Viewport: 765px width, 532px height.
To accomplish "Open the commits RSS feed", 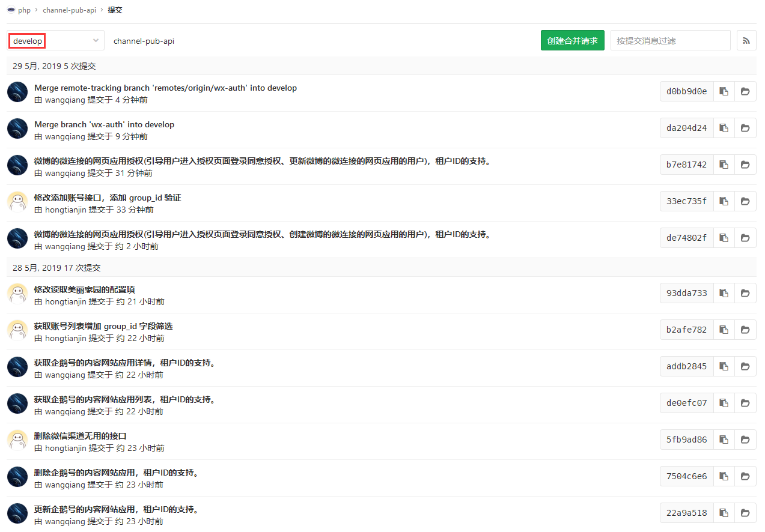I will pyautogui.click(x=746, y=40).
